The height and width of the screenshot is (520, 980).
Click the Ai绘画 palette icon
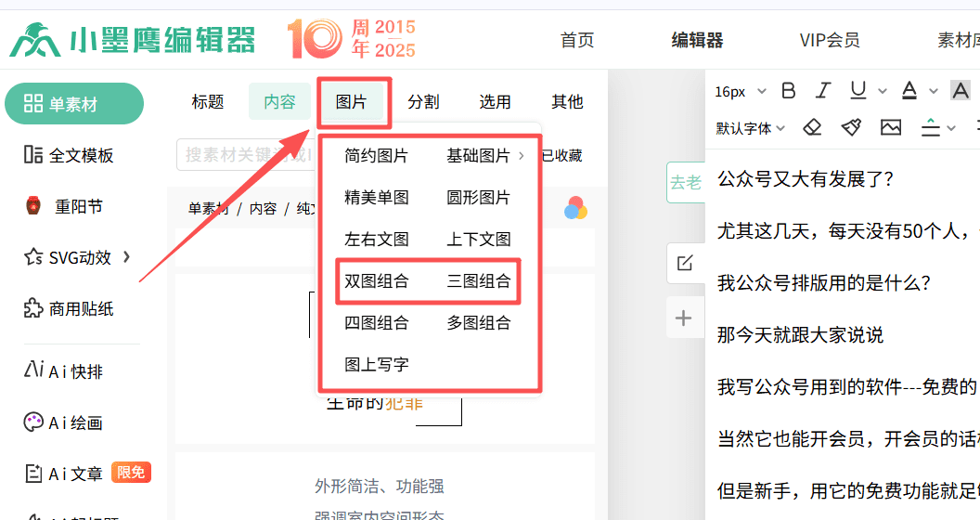coord(33,422)
